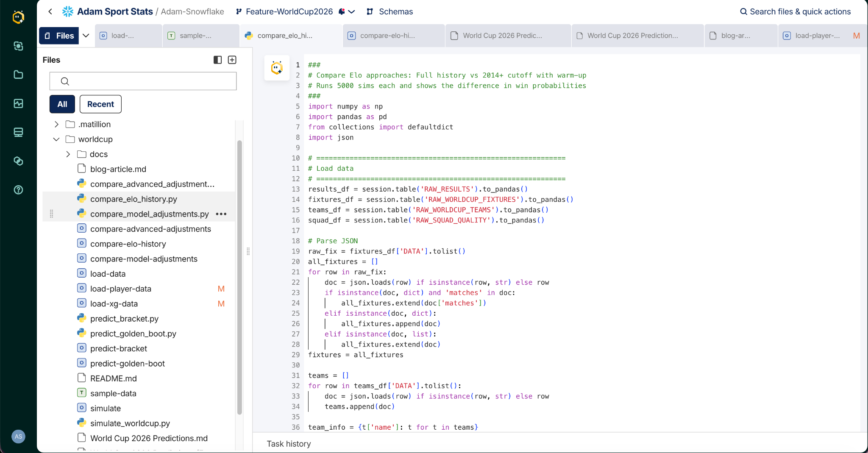Open the linked hexagons icon in sidebar
The width and height of the screenshot is (868, 453).
18,161
